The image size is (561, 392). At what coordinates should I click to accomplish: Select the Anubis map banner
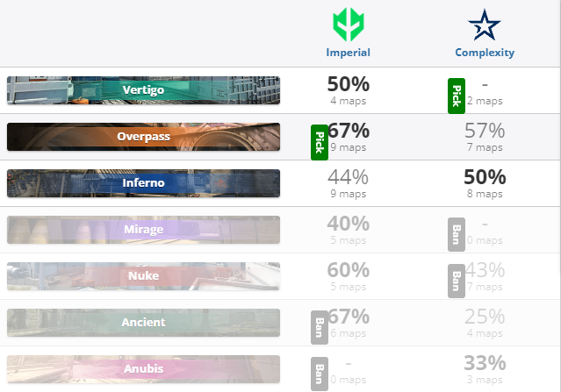point(143,369)
